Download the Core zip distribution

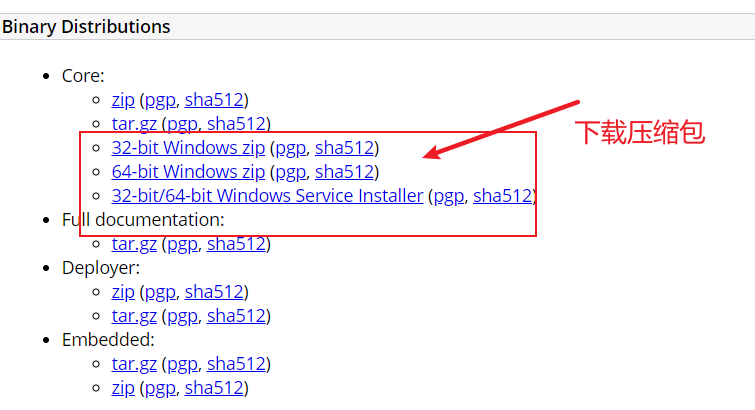tap(123, 100)
